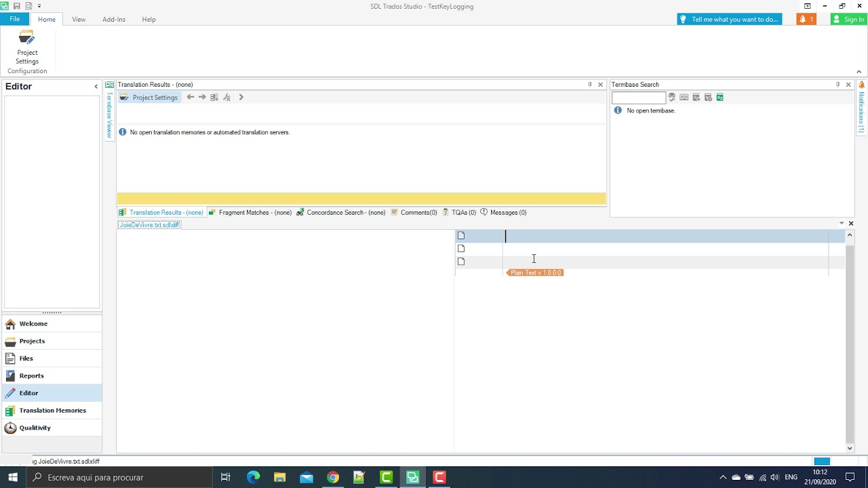
Task: Select the JoieDeVivre.txt.sdlxliff document tab
Action: tap(149, 225)
